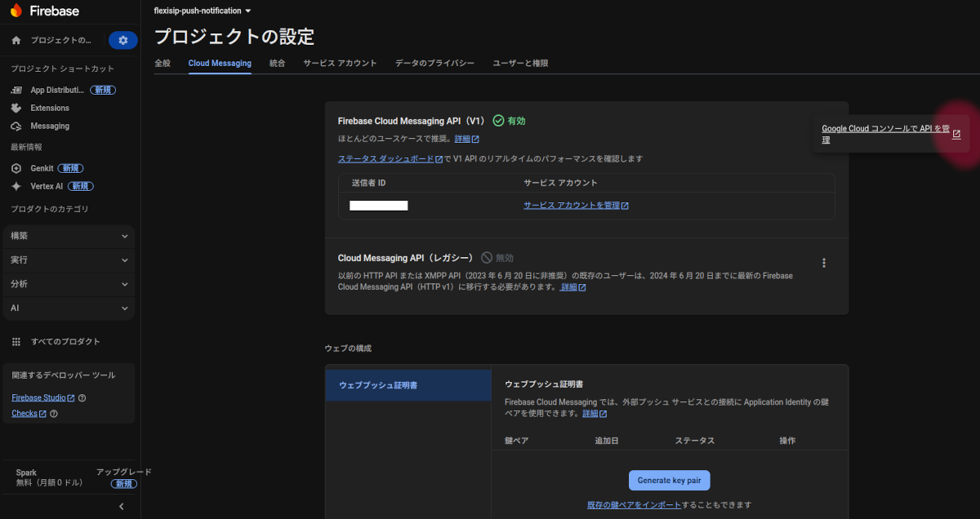Open サービス アカウントを管理 link
Viewport: 980px width, 519px height.
coord(576,206)
